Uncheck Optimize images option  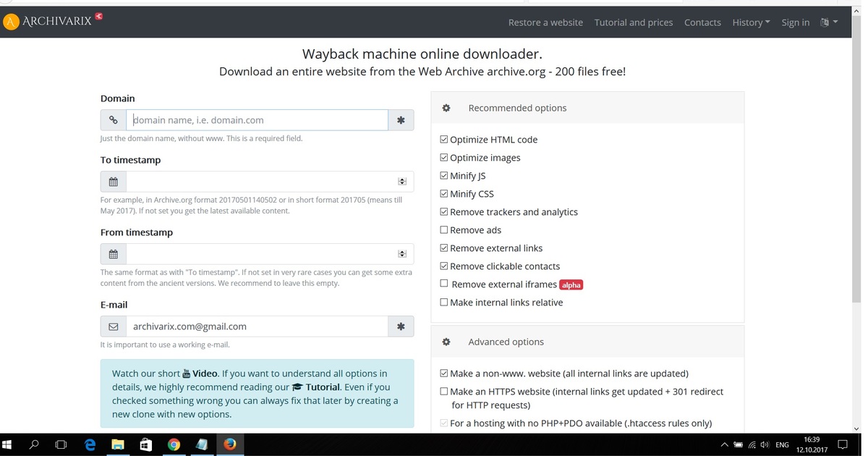pos(444,158)
